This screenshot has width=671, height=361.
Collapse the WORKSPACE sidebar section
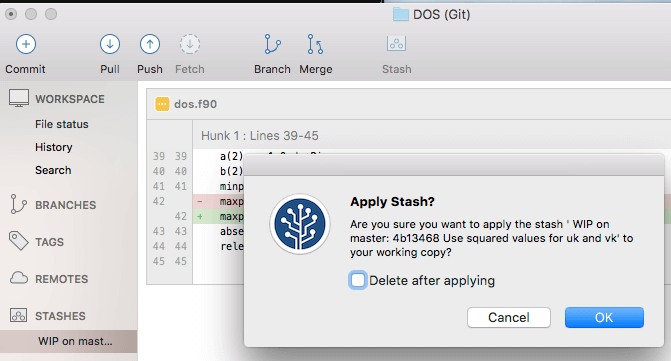coord(70,99)
